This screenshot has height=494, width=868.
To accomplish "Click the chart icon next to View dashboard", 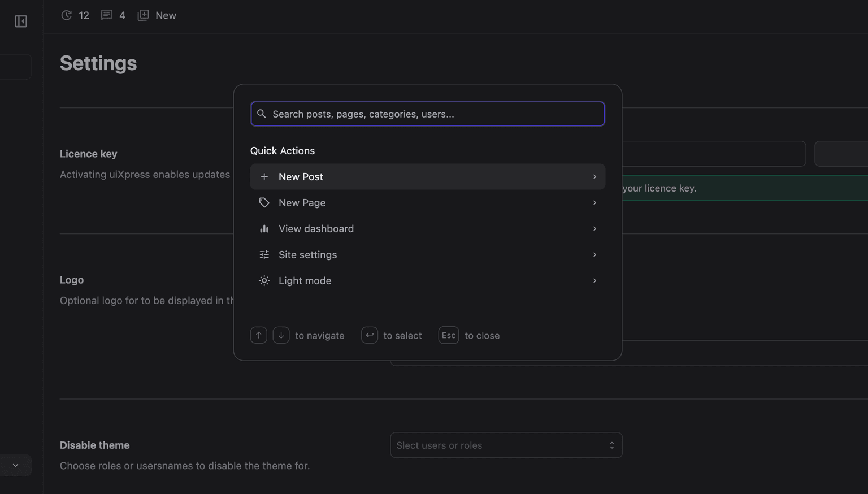I will click(x=264, y=228).
